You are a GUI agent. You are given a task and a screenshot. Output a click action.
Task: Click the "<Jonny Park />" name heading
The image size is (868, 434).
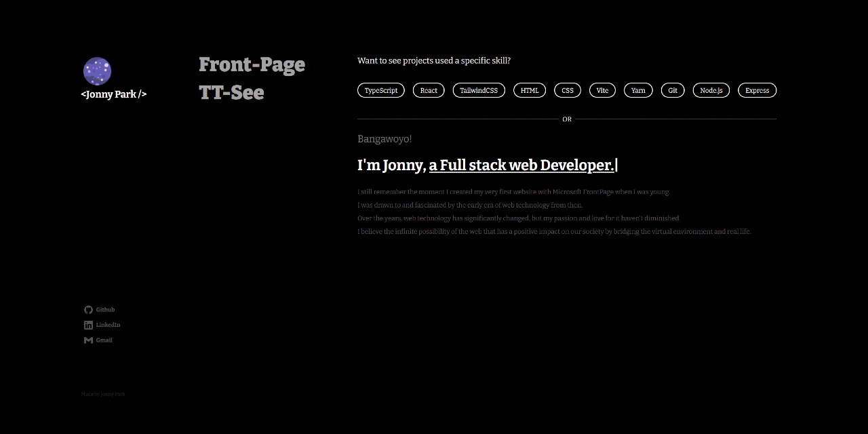point(114,94)
